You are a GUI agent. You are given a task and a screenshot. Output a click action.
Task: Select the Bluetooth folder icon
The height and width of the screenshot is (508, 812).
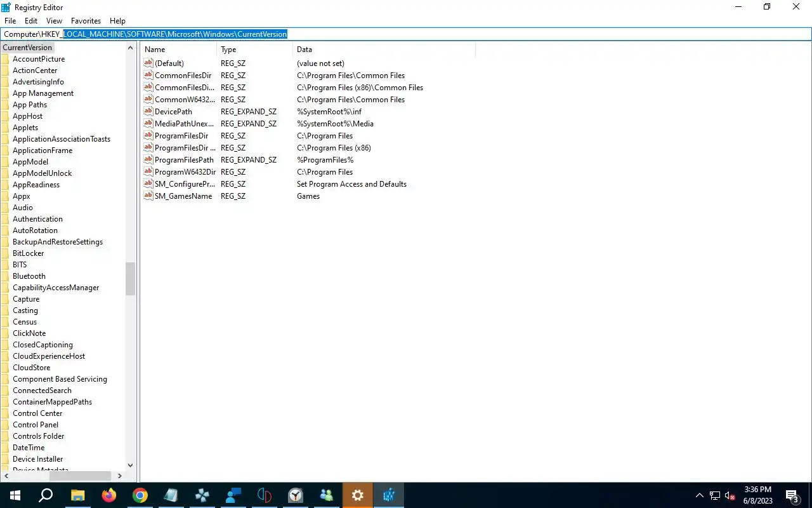point(5,276)
